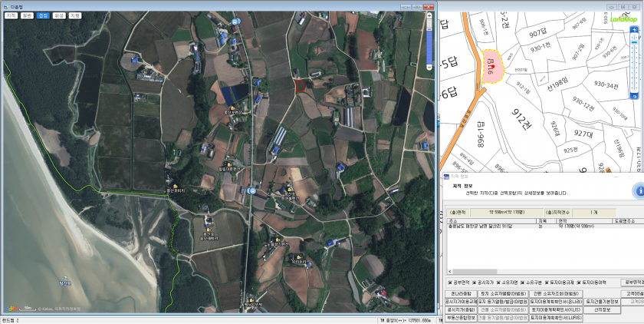
Task: Select the highlighted pink parcel 911답
Action: tap(493, 67)
